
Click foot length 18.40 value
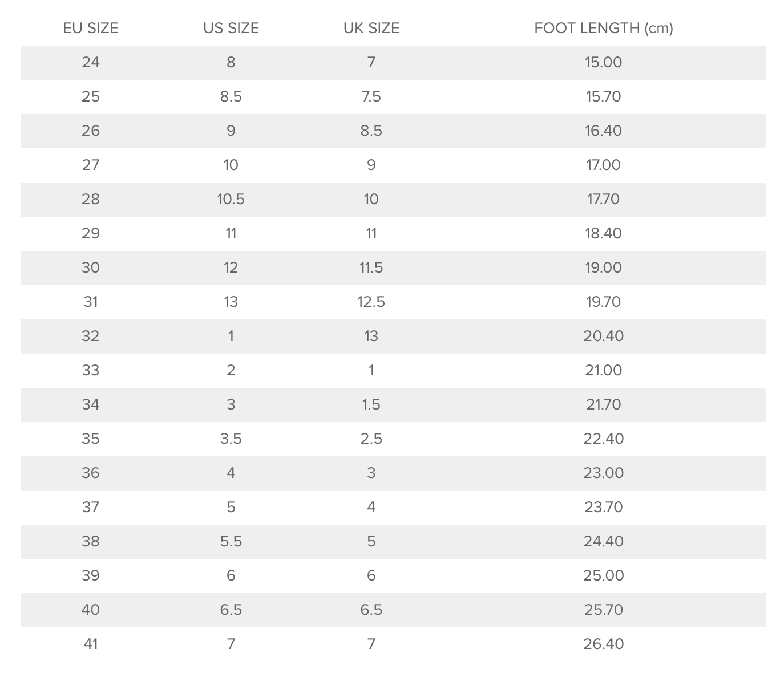pyautogui.click(x=604, y=233)
